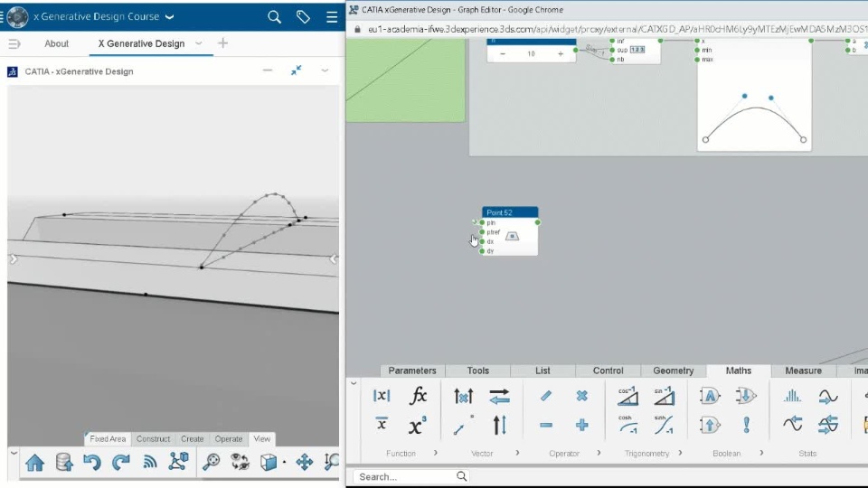The height and width of the screenshot is (488, 868).
Task: Open the About tab
Action: point(56,43)
